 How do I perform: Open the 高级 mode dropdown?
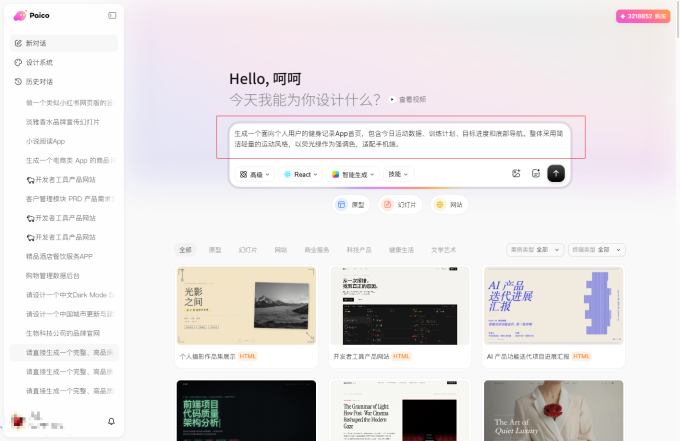[255, 174]
